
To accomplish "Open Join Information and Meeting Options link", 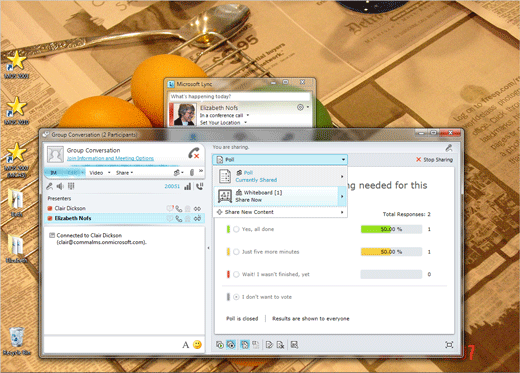I will click(110, 158).
